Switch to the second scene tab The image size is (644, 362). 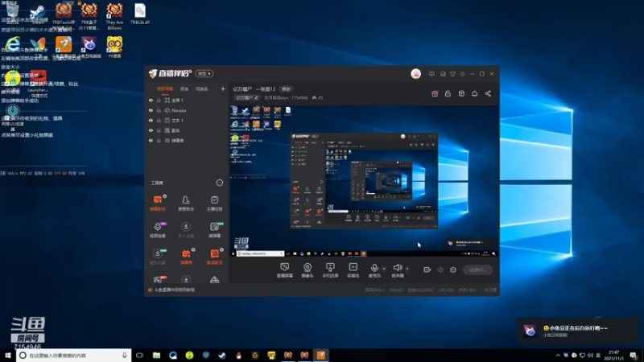(x=184, y=88)
